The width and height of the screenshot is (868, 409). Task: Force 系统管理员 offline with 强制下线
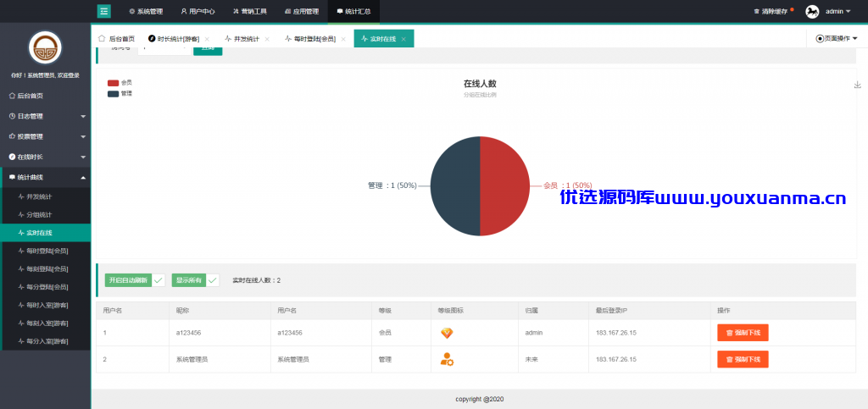coord(743,359)
